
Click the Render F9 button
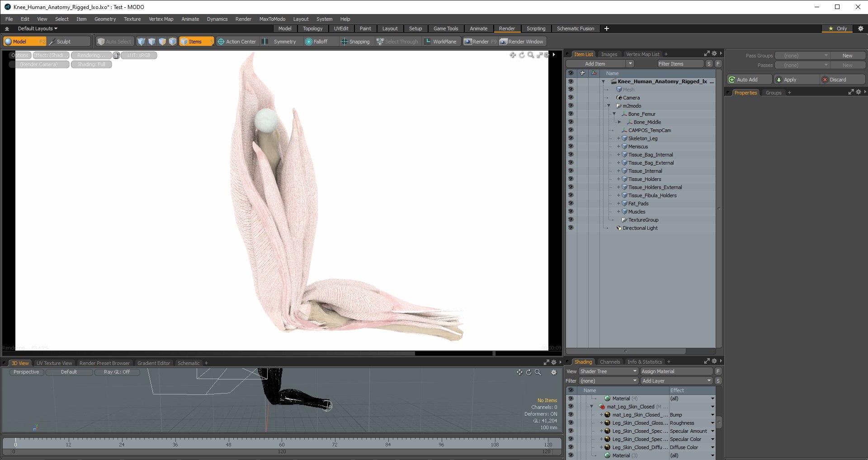pyautogui.click(x=480, y=42)
